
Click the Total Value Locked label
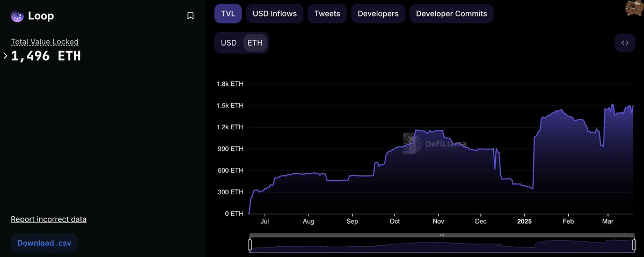click(45, 41)
